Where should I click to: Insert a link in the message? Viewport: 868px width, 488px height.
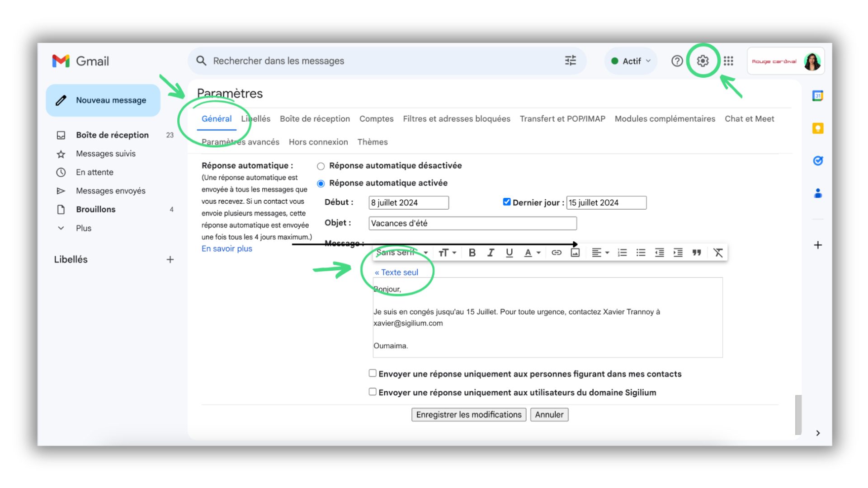click(x=557, y=253)
